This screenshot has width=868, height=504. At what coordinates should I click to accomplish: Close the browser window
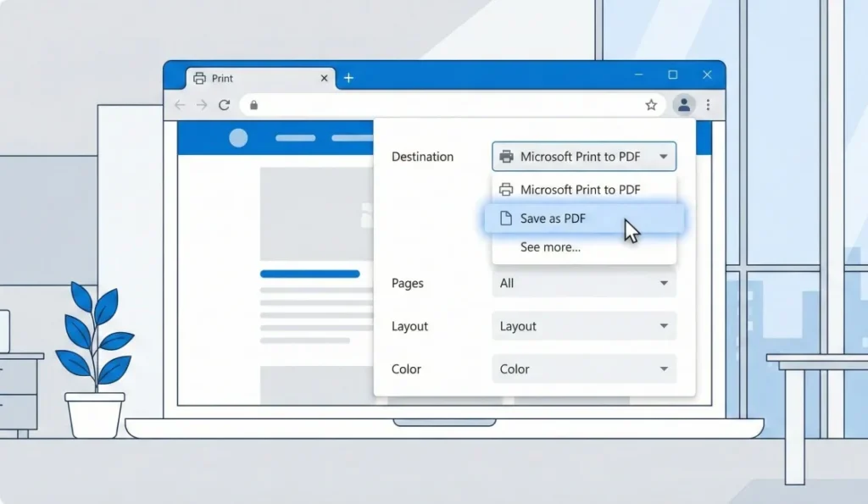(x=708, y=75)
